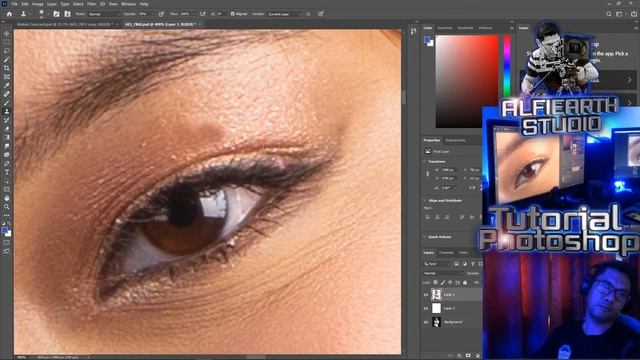
Task: Open the clone Mode dropdown showing Normal
Action: click(104, 14)
